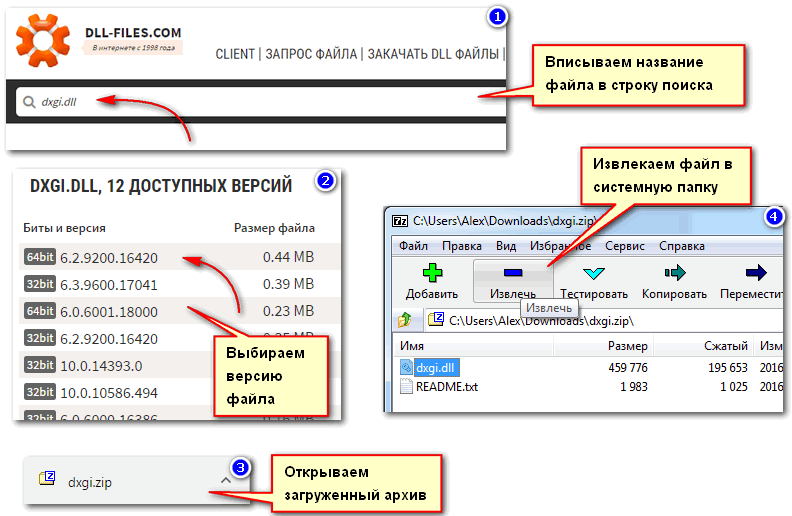Click the green plus Добавить icon

click(432, 273)
